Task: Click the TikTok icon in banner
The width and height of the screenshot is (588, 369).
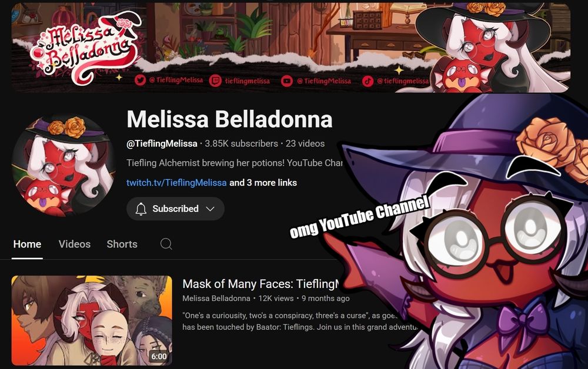Action: [367, 81]
